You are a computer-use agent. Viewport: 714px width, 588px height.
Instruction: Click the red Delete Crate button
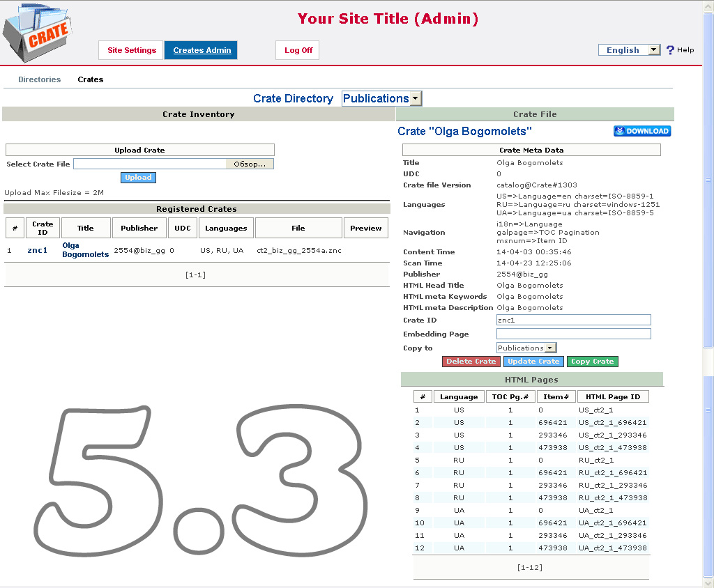(471, 362)
